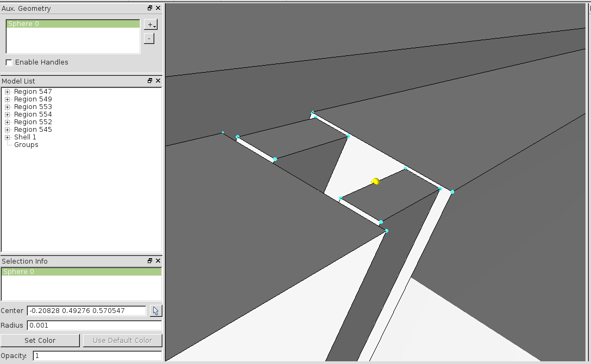Expand Region 552 tree node
This screenshot has height=364, width=591.
click(x=7, y=122)
